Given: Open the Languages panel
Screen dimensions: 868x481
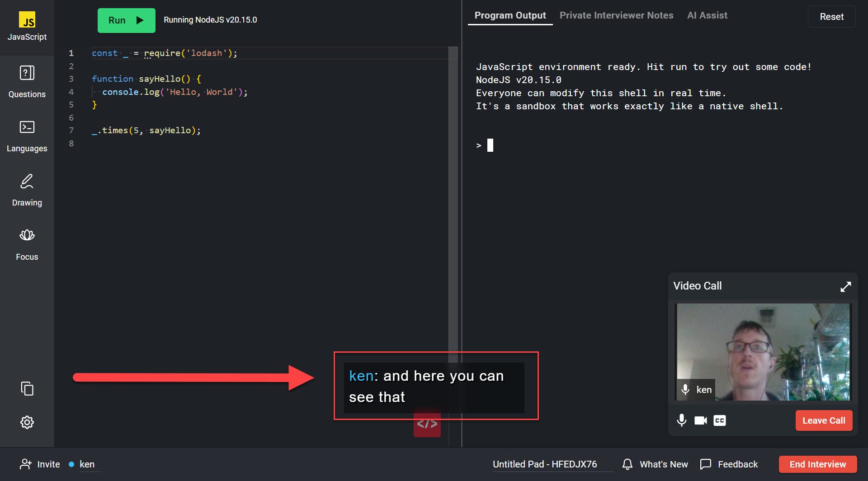Looking at the screenshot, I should click(27, 135).
